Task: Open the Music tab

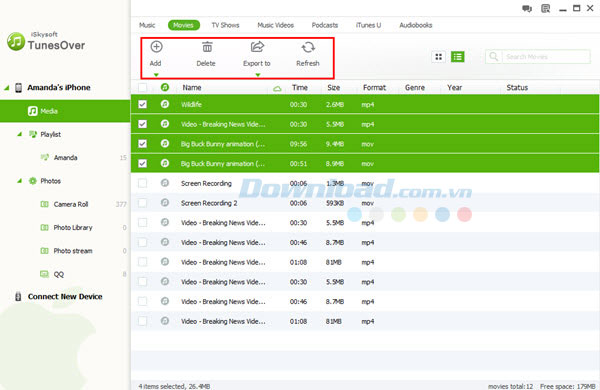Action: tap(147, 25)
